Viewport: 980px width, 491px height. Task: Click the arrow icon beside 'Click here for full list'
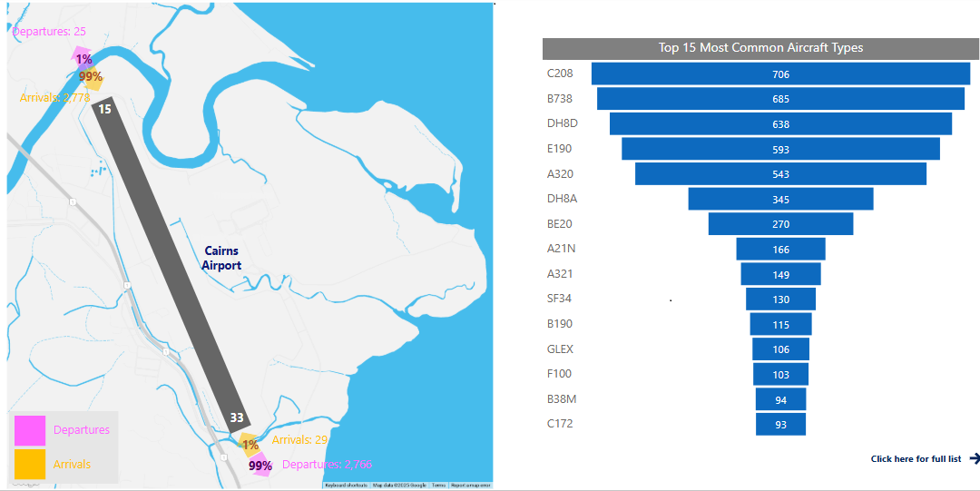point(975,458)
